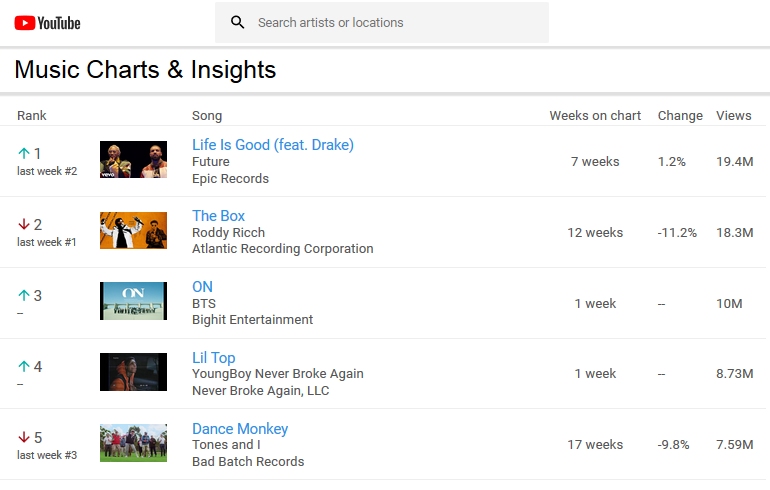The height and width of the screenshot is (490, 770).
Task: Click the -11.2% change value
Action: [677, 232]
